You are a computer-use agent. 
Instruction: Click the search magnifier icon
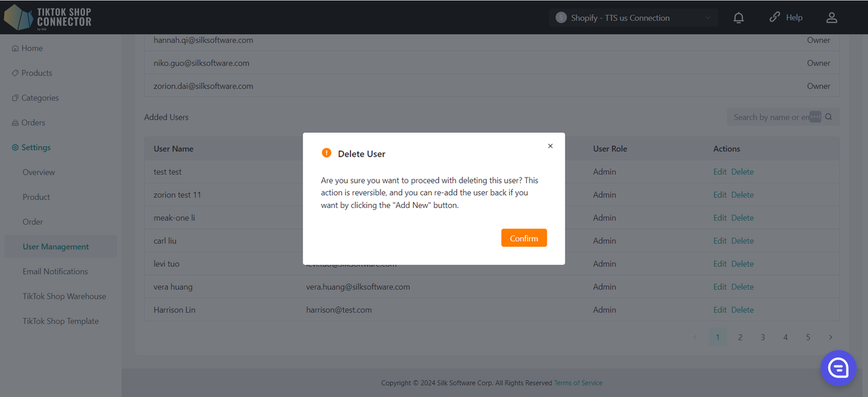(x=829, y=117)
